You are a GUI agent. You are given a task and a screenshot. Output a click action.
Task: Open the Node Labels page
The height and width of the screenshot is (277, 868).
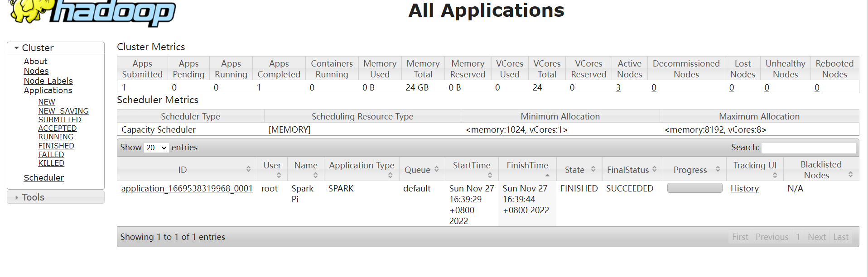click(x=48, y=81)
